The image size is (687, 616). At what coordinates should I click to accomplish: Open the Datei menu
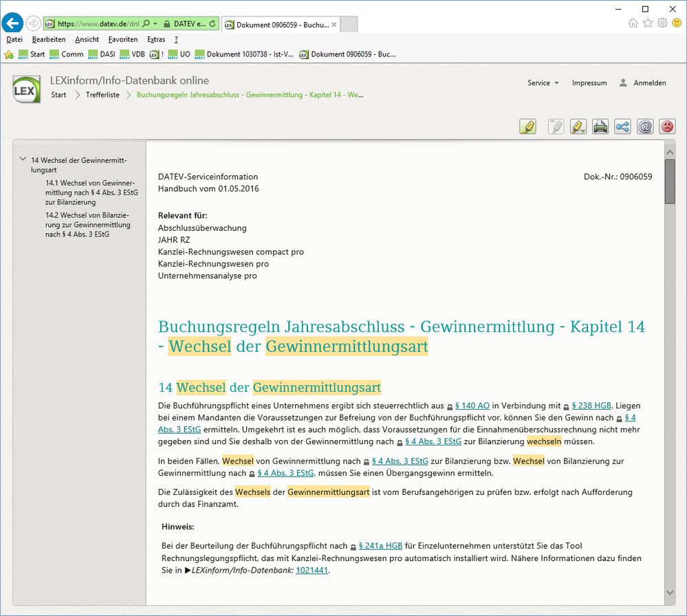(14, 39)
